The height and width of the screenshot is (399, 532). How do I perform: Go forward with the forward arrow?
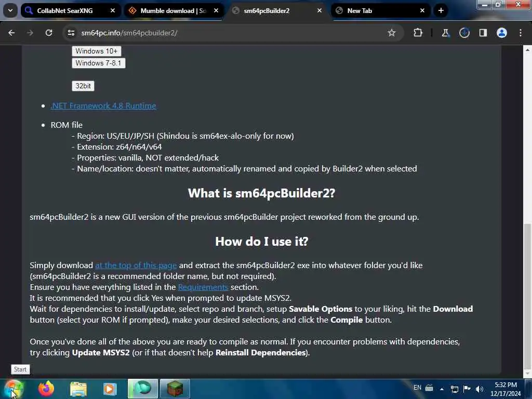(x=30, y=33)
